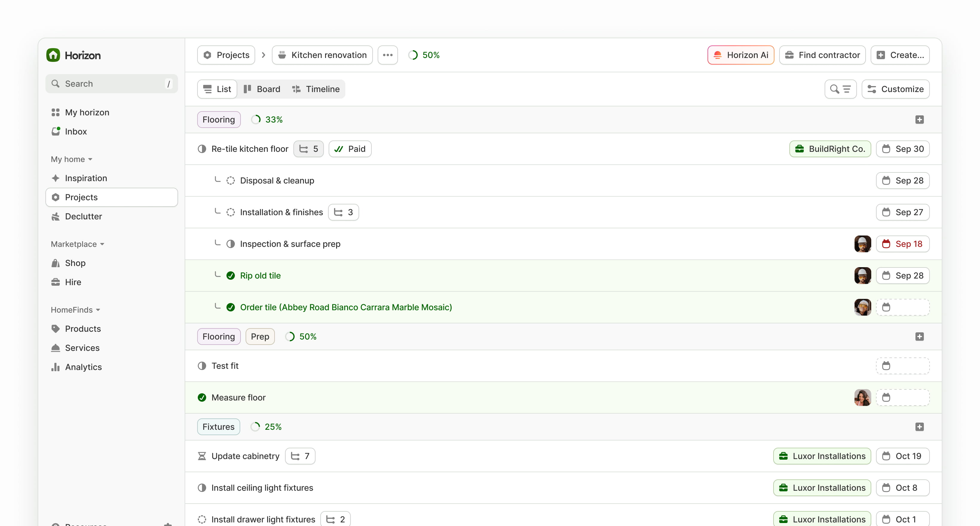Select Analytics in the sidebar
The height and width of the screenshot is (526, 980).
[84, 367]
